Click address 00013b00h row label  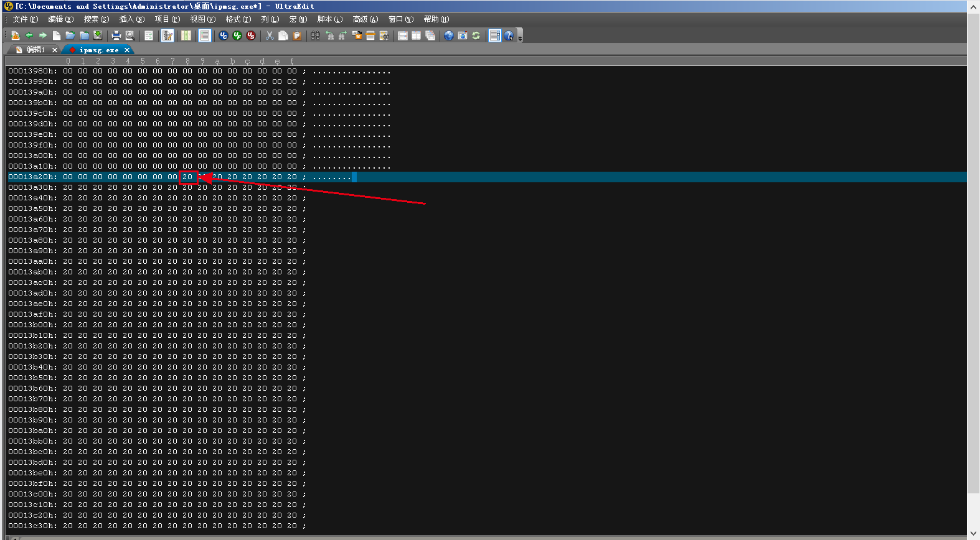point(32,325)
